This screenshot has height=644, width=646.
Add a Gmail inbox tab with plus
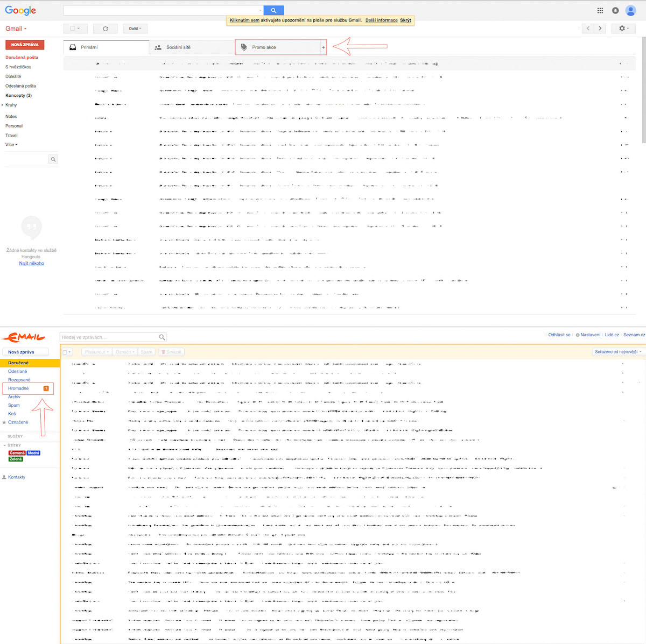pos(324,47)
